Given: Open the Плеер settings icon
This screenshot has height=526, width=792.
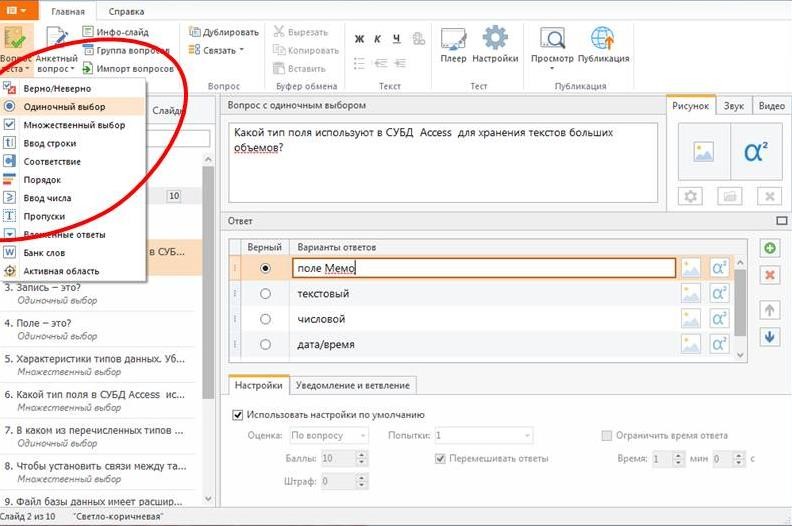Looking at the screenshot, I should click(x=453, y=39).
